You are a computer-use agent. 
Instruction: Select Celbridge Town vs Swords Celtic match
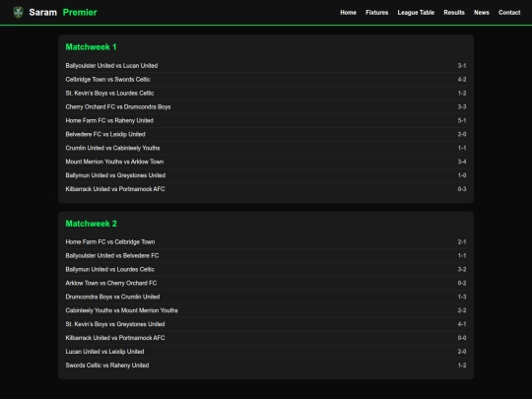tap(266, 80)
